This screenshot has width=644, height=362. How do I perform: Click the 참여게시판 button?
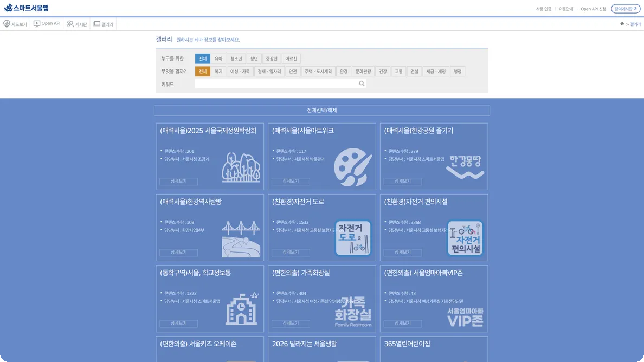[x=626, y=9]
